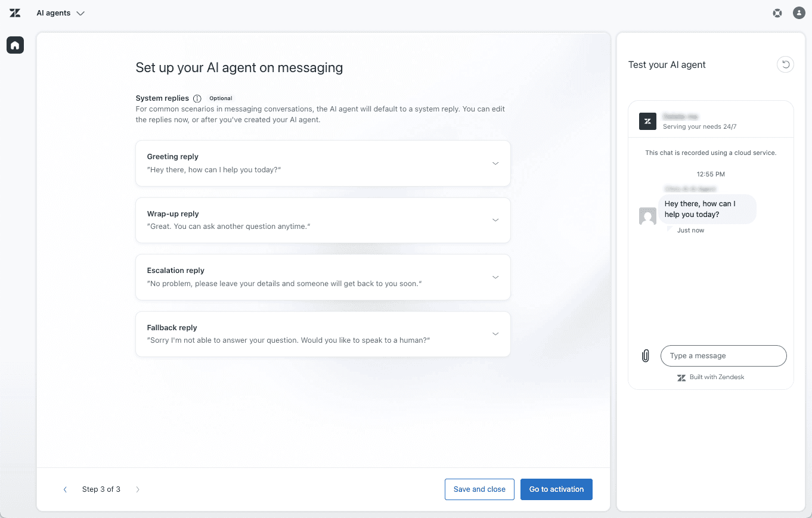Viewport: 812px width, 518px height.
Task: Click the Built with Zendesk link
Action: tap(711, 377)
